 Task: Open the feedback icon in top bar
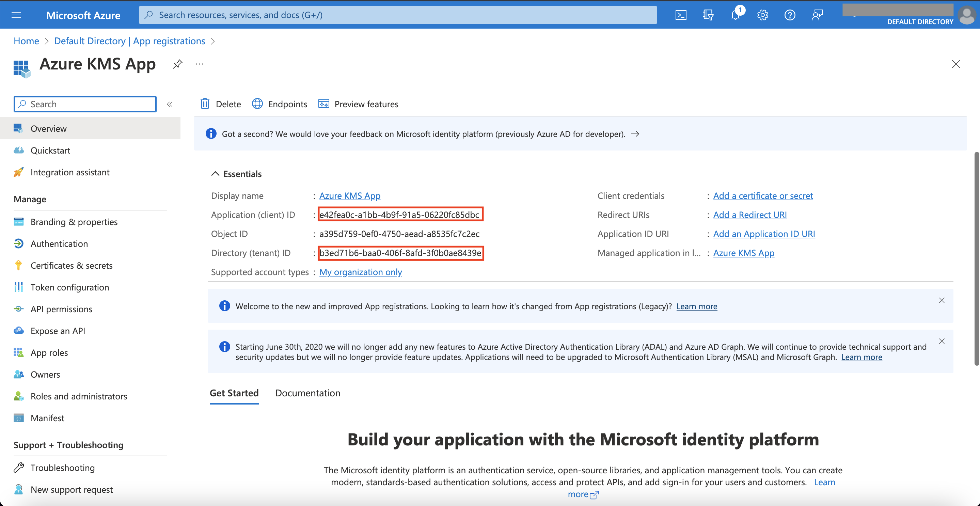coord(817,15)
